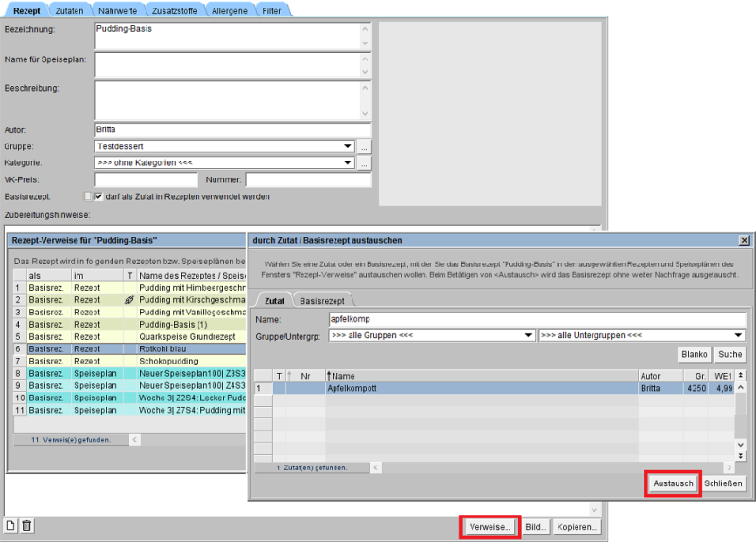This screenshot has height=542, width=756.
Task: Open Kategorie browse button with ellipsis
Action: 365,163
